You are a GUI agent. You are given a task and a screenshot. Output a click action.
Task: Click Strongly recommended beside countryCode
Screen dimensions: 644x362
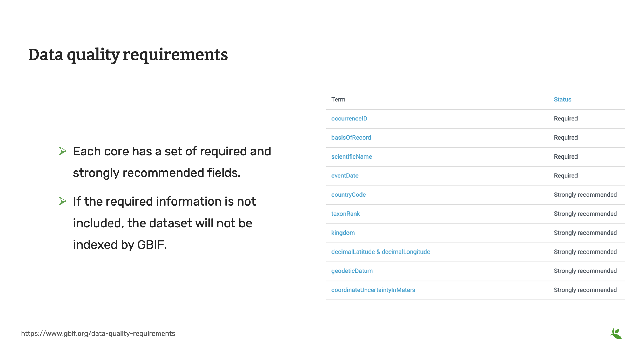pos(585,194)
